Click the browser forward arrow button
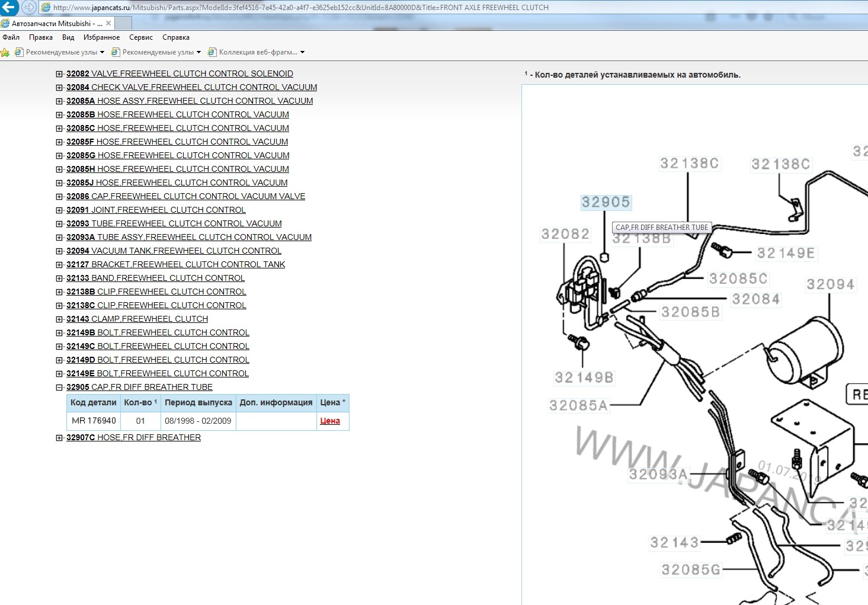 (x=29, y=8)
